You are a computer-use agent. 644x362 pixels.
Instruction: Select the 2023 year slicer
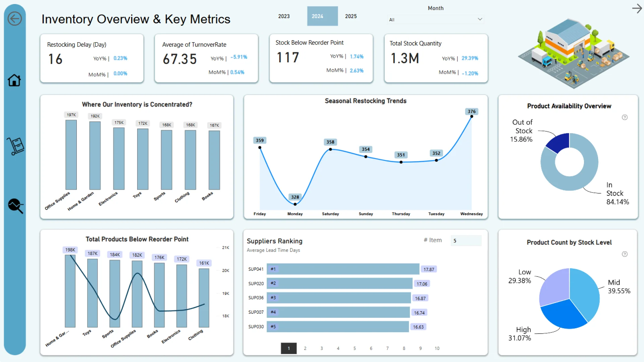284,16
